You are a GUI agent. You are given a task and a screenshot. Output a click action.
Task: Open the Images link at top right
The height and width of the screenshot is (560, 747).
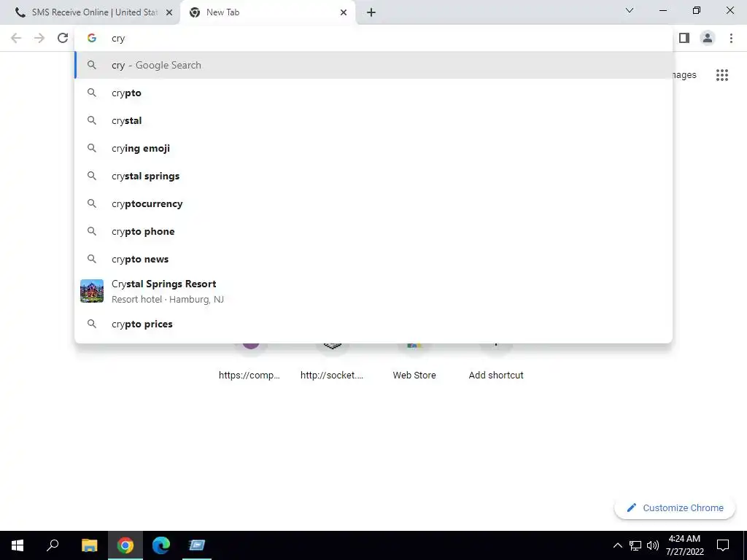point(684,75)
